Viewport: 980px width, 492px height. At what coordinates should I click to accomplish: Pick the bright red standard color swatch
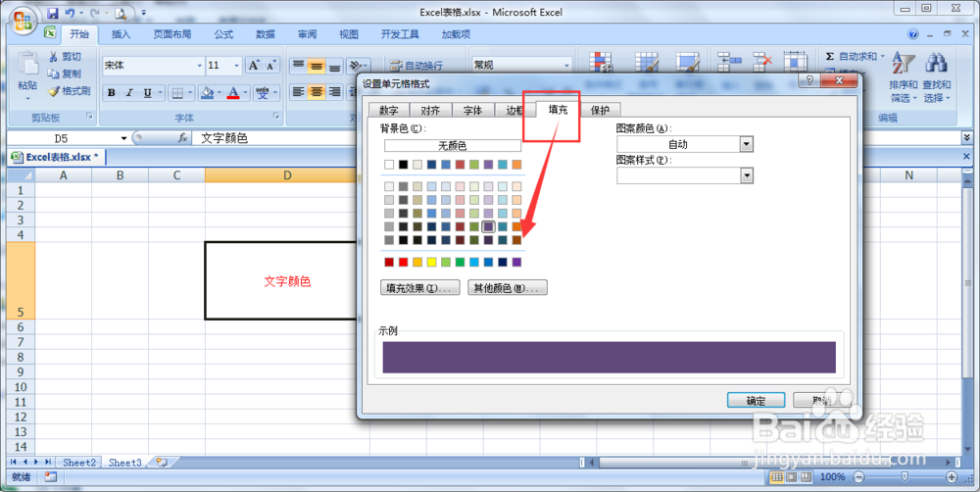[403, 262]
